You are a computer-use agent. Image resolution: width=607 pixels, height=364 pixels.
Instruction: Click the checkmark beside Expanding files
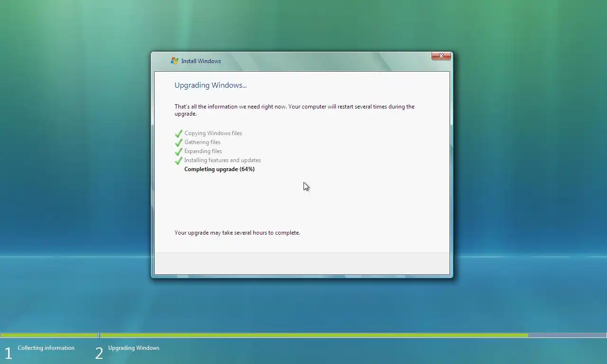179,152
